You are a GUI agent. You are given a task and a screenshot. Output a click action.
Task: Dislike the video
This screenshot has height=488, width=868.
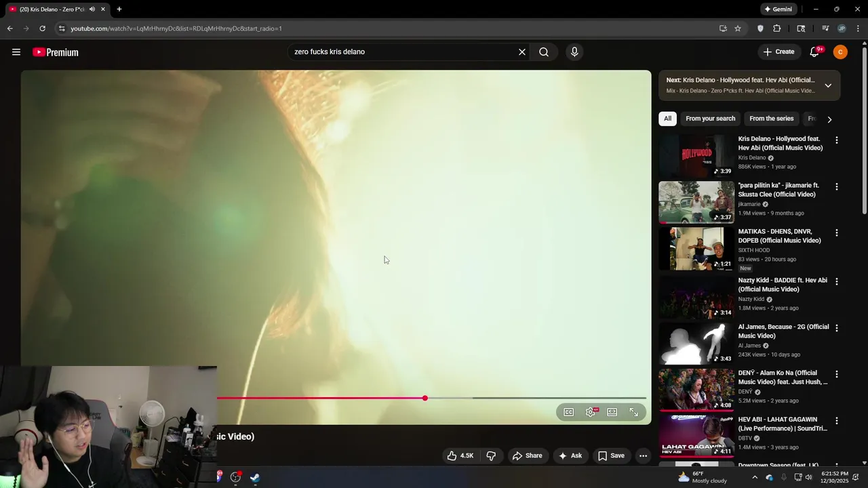click(x=492, y=455)
